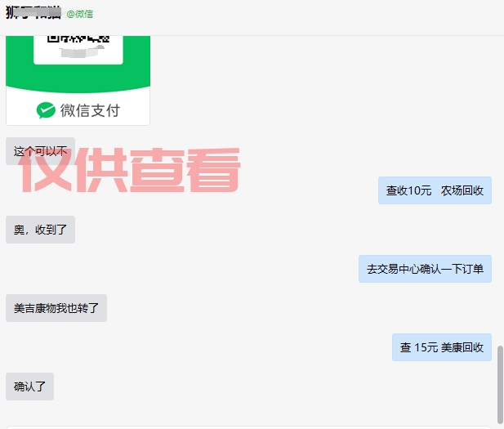
Task: Click the message input area at bottom
Action: point(248,427)
